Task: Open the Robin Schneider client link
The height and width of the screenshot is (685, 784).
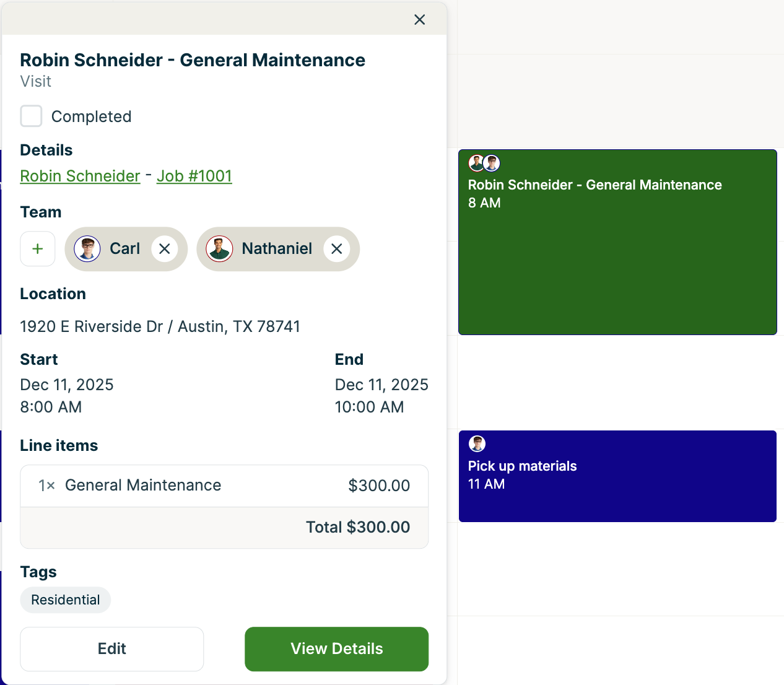Action: pos(80,176)
